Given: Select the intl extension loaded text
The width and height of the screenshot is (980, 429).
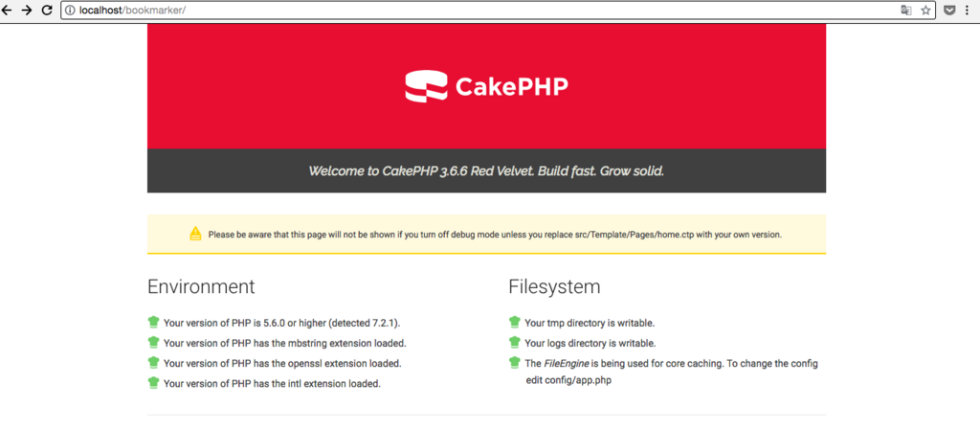Looking at the screenshot, I should point(272,383).
